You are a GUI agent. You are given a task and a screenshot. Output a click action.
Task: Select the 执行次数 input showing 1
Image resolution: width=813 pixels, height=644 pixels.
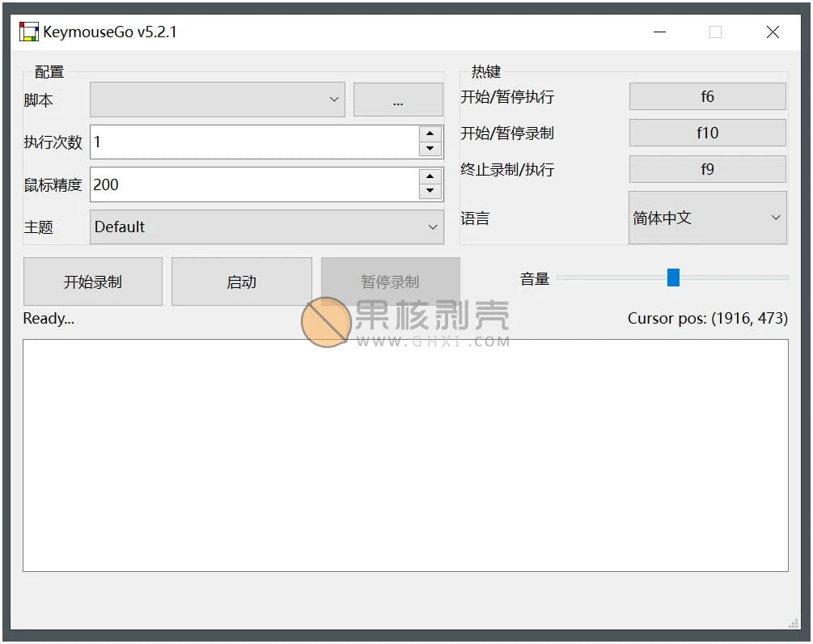(x=243, y=140)
